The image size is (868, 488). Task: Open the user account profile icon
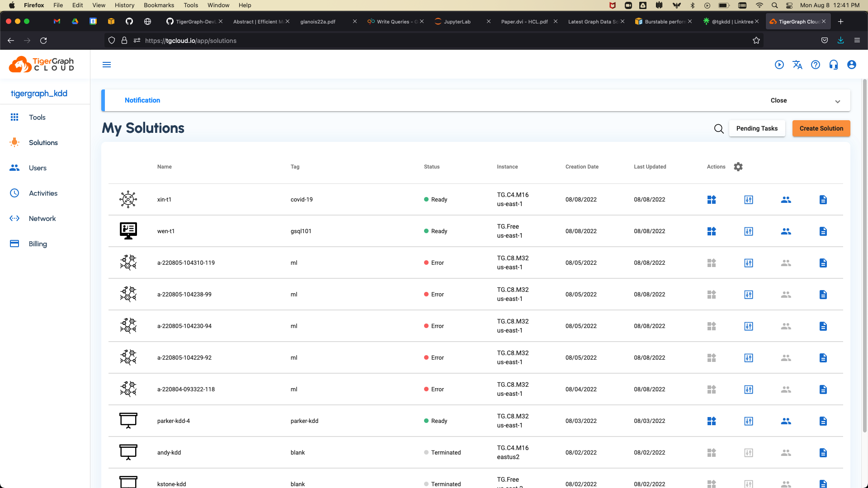pyautogui.click(x=852, y=65)
